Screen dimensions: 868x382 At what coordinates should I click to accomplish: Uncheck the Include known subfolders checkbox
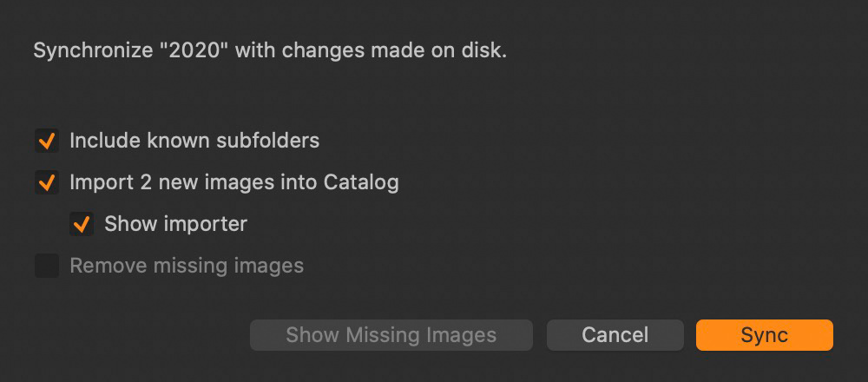47,140
